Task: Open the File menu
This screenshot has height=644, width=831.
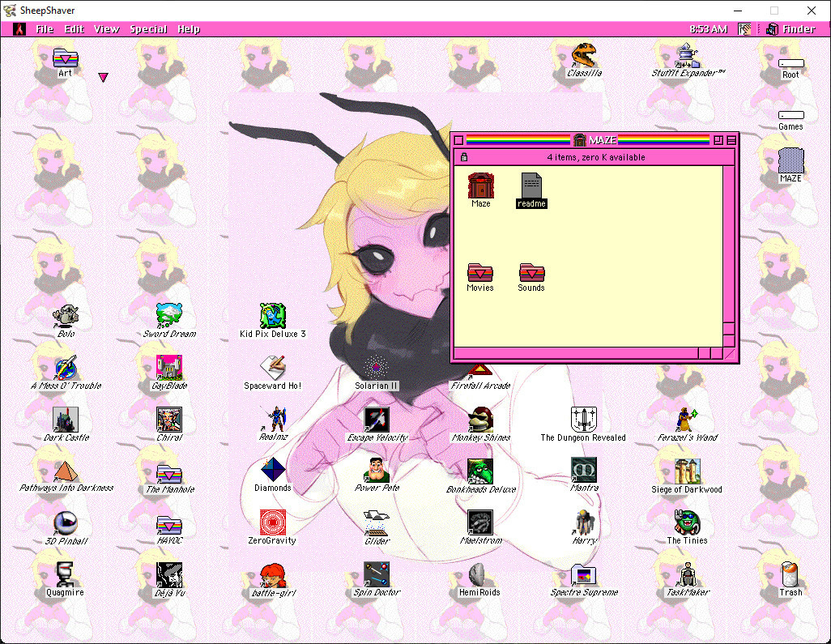Action: click(45, 29)
